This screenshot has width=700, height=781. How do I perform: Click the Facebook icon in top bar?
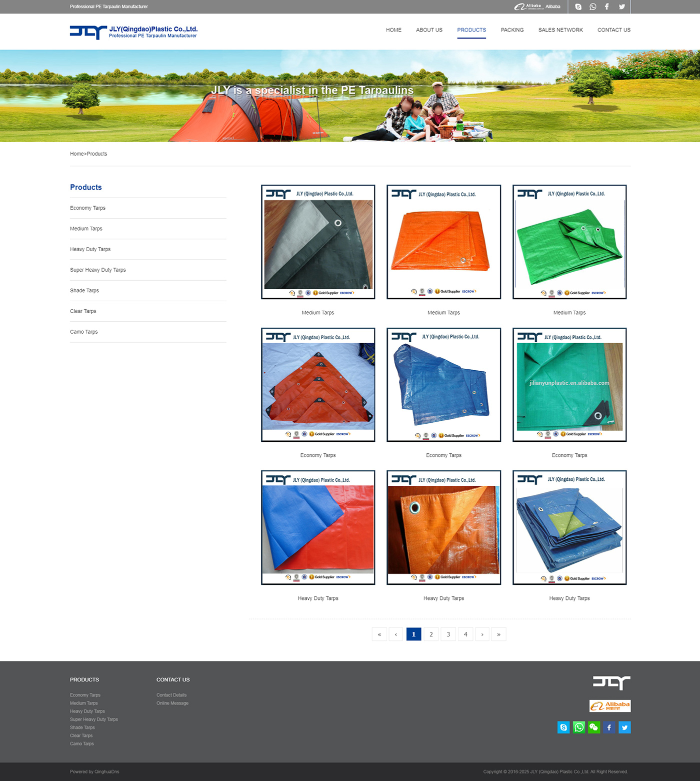(606, 7)
